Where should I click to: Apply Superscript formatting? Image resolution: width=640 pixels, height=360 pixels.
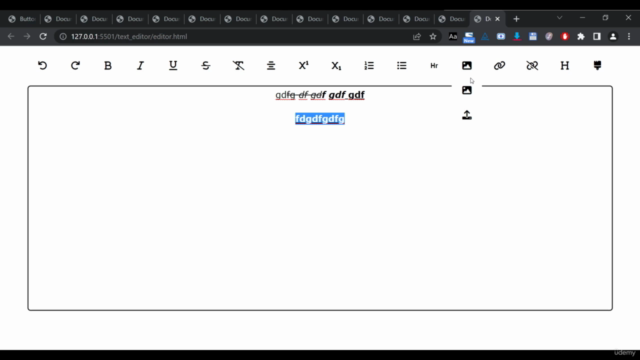304,65
